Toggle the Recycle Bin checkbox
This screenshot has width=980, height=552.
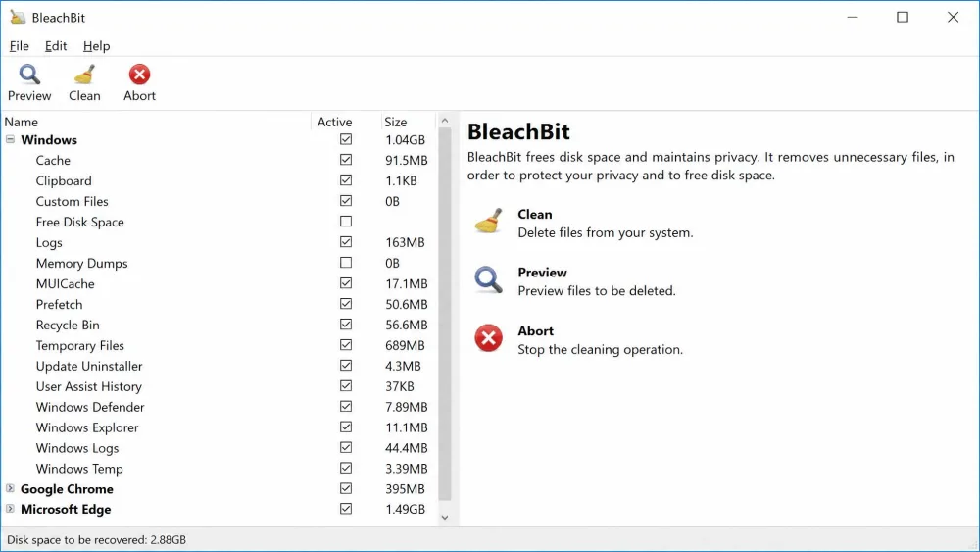coord(346,325)
